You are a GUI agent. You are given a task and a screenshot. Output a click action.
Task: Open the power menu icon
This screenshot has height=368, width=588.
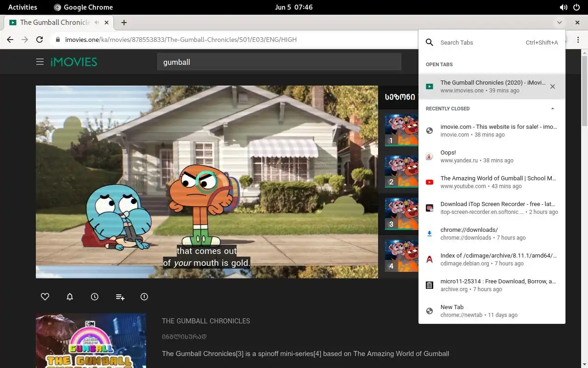pyautogui.click(x=577, y=7)
